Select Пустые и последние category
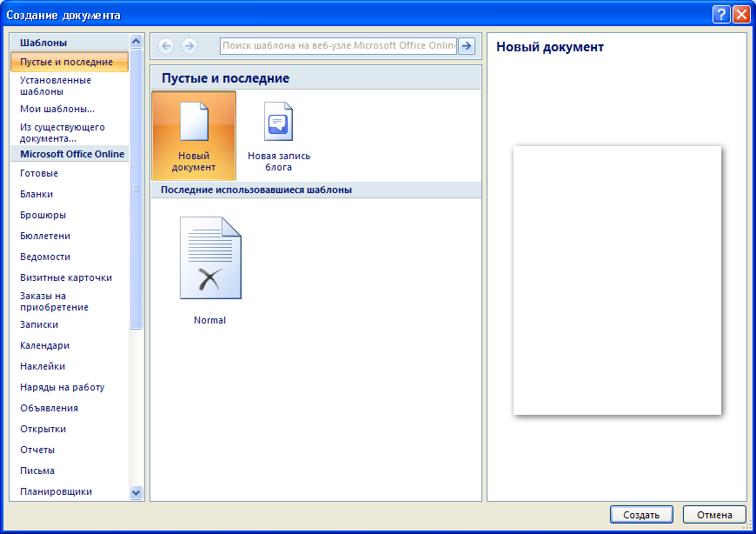 [70, 62]
